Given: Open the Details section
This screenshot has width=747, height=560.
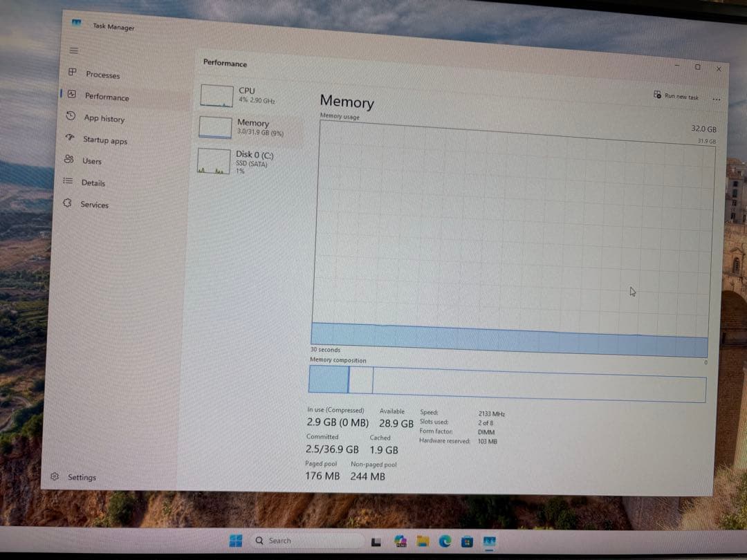Looking at the screenshot, I should click(92, 183).
